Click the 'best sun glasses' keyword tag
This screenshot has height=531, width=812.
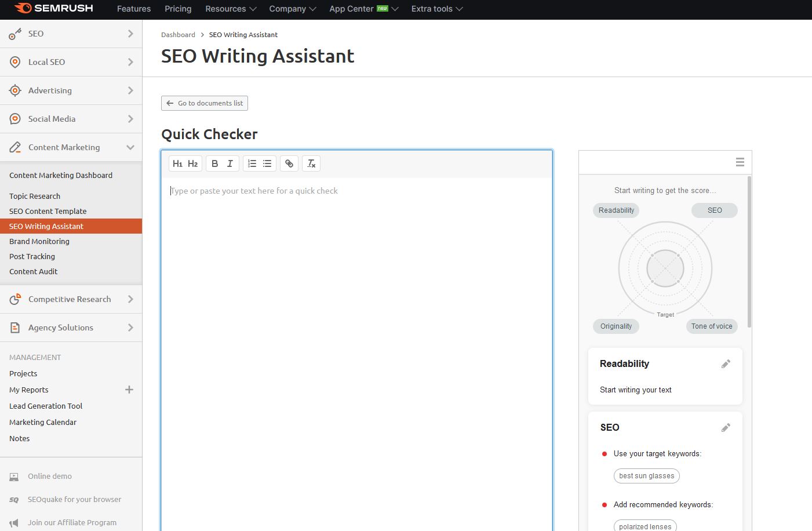[x=647, y=476]
